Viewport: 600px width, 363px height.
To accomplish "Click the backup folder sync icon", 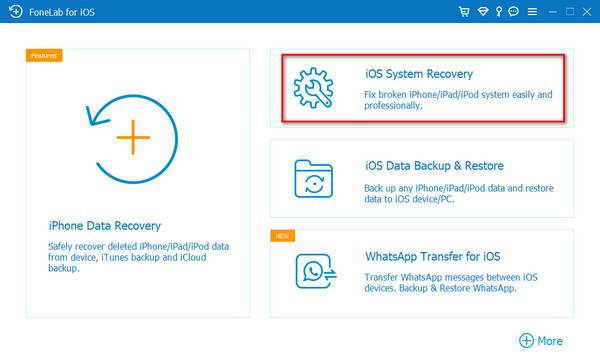I will 314,179.
